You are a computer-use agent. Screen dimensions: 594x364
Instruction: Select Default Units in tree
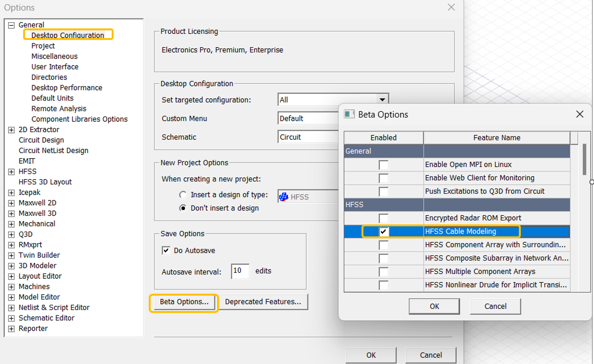point(52,98)
